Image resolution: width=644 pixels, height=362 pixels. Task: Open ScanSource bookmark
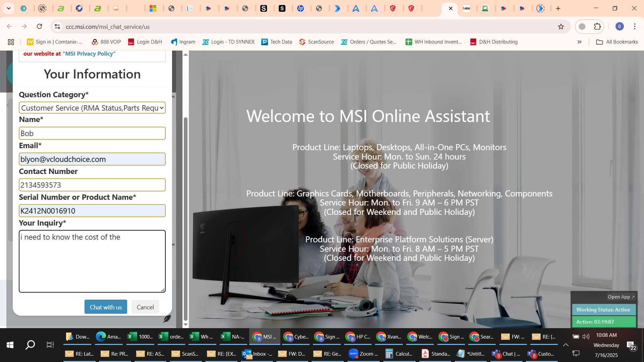click(316, 42)
